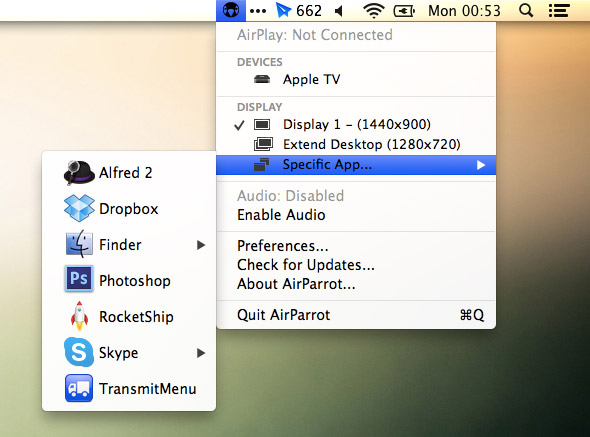This screenshot has height=437, width=590.
Task: Click Enable Audio
Action: click(x=356, y=215)
